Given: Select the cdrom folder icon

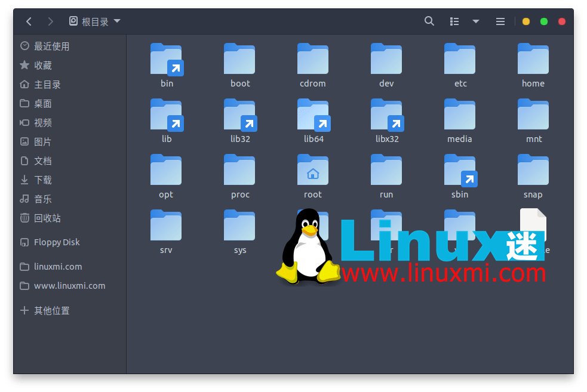Looking at the screenshot, I should (x=313, y=58).
